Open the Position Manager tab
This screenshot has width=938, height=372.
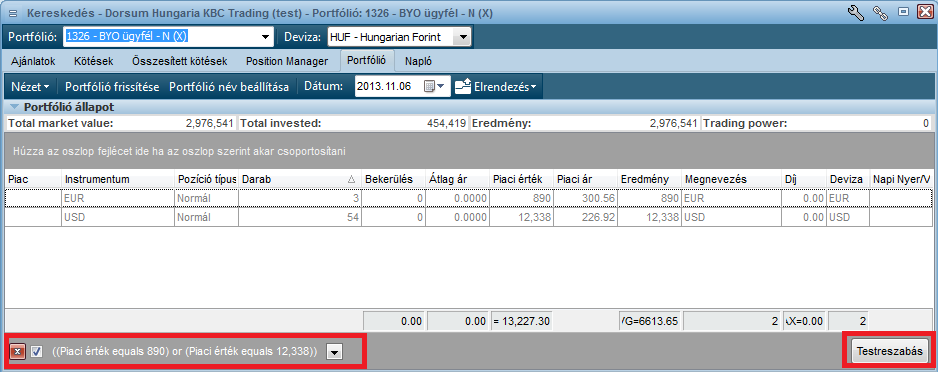point(287,61)
